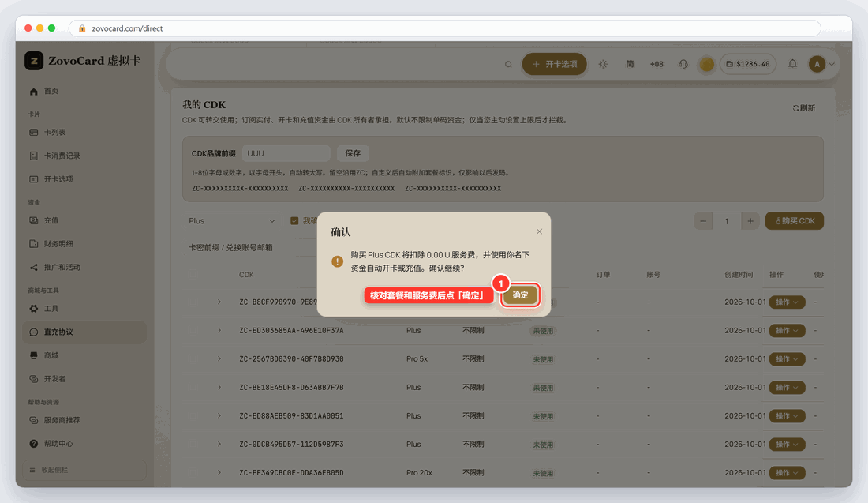Image resolution: width=868 pixels, height=503 pixels.
Task: Open 工具 tools in the sidebar
Action: point(84,309)
